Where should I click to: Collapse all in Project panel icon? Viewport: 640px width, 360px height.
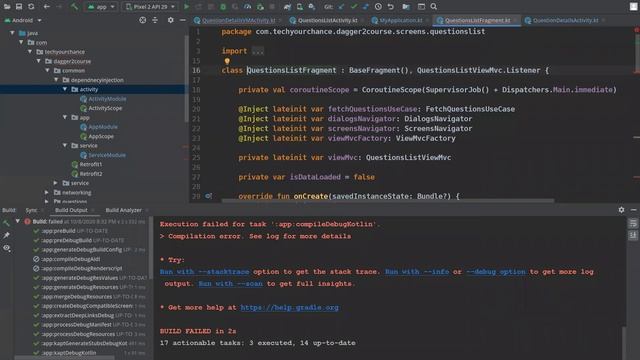pos(155,20)
